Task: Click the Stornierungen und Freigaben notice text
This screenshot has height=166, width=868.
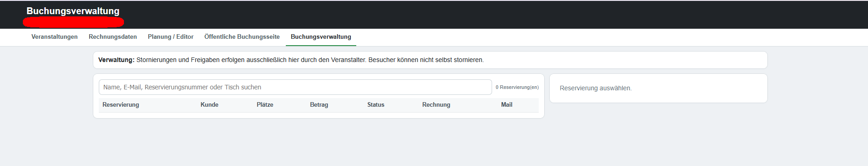Action: (251, 60)
